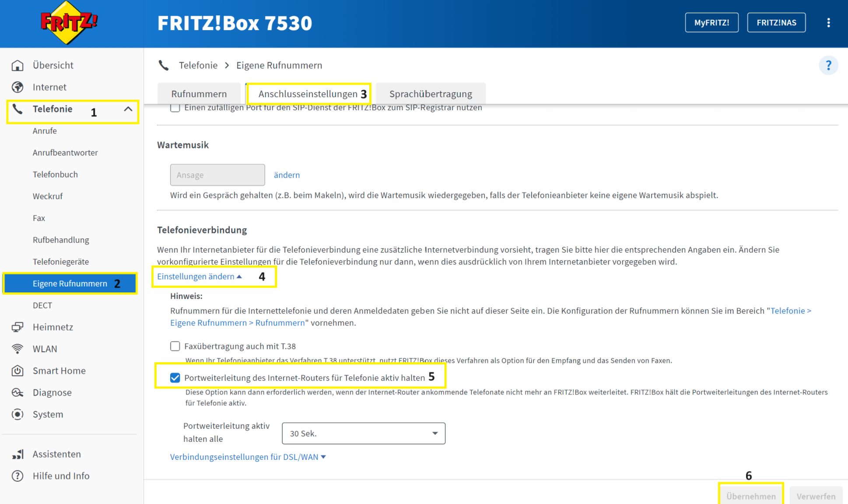Screen dimensions: 848x504
Task: Click the Assistenten icon
Action: tap(18, 454)
